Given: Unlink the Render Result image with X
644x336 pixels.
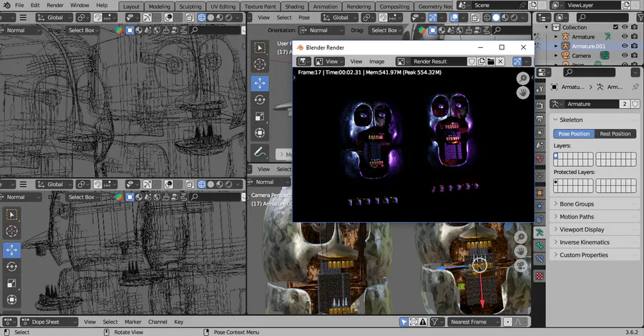Looking at the screenshot, I should pos(500,62).
